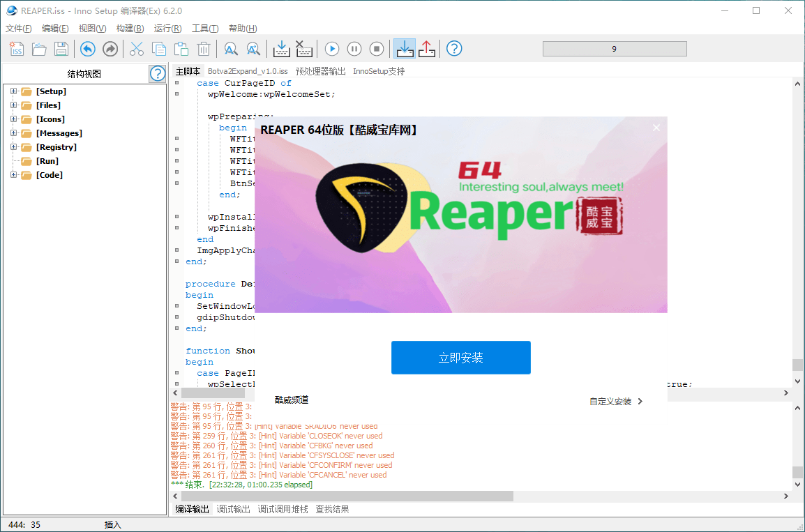Switch to 预处理器输出 tab

click(320, 71)
